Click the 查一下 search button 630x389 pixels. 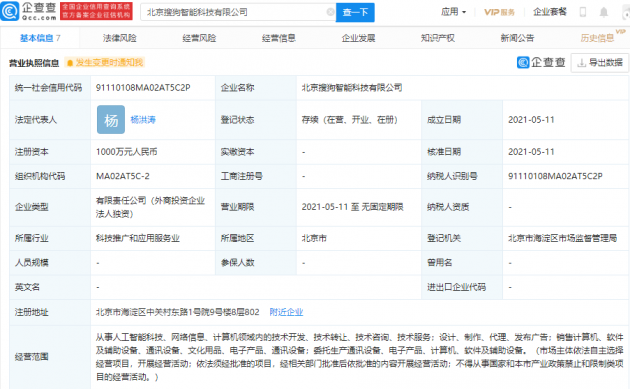tap(355, 12)
